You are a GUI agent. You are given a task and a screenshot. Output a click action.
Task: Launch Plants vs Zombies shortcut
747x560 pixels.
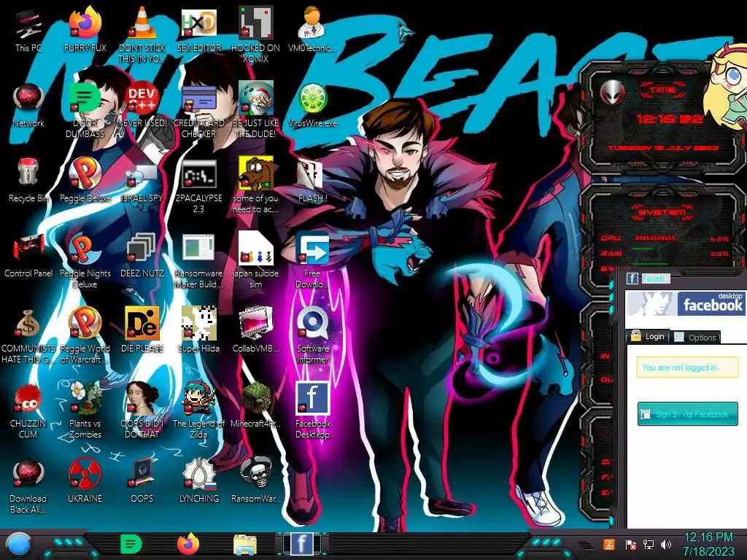tap(85, 398)
